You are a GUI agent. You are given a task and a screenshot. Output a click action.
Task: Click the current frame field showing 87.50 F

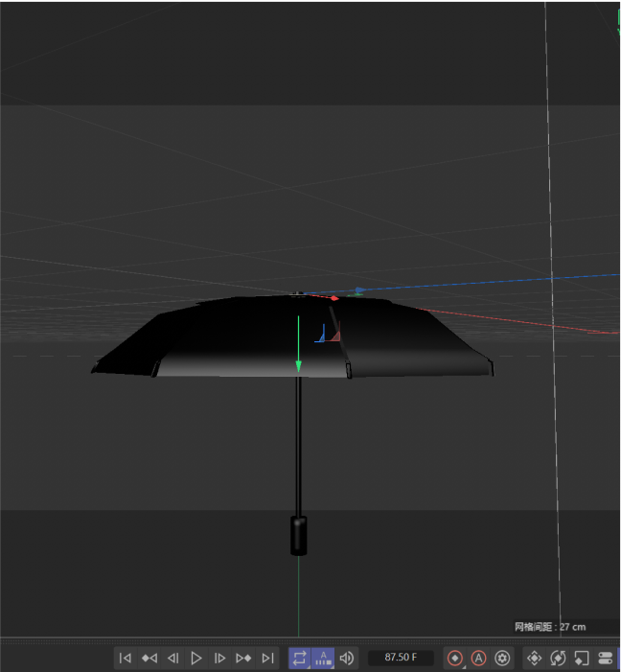pos(401,658)
